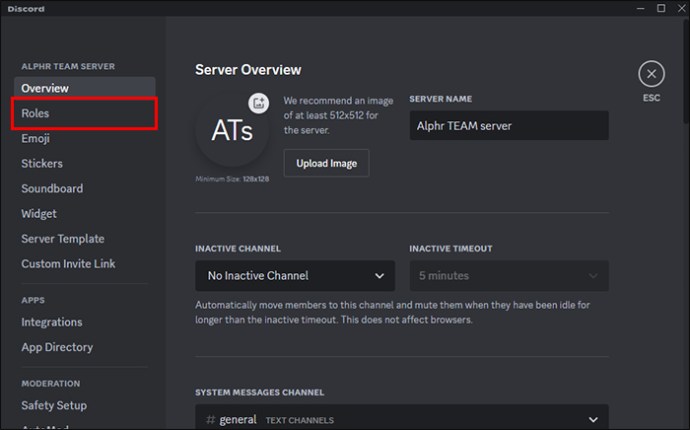Click the Discord title in title bar
The width and height of the screenshot is (690, 430).
pyautogui.click(x=26, y=9)
